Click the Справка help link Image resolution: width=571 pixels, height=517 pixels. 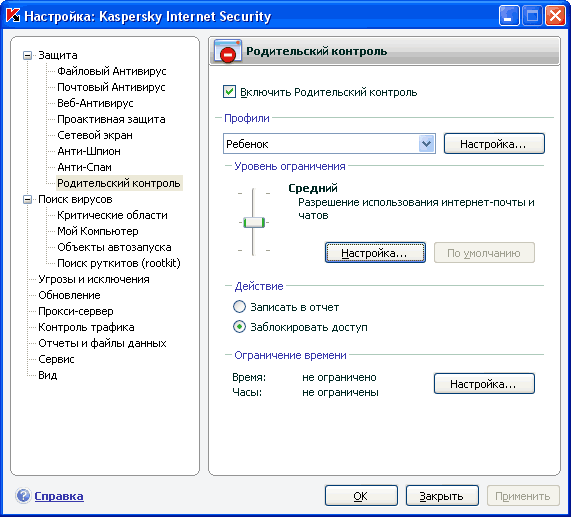pyautogui.click(x=59, y=496)
